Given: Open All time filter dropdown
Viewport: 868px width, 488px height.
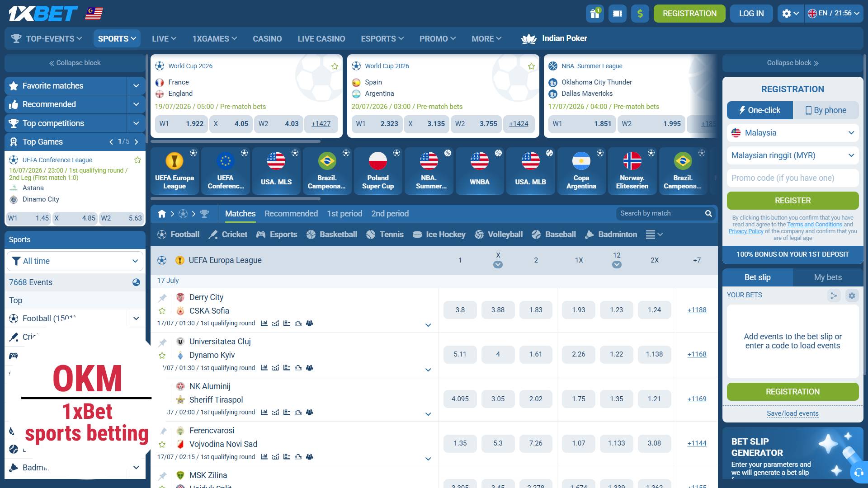Looking at the screenshot, I should click(x=75, y=261).
